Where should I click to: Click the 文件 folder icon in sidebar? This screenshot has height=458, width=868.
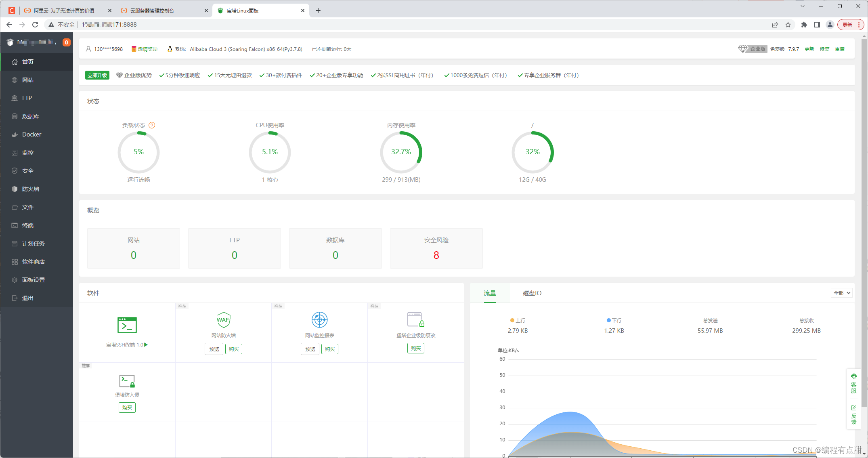pyautogui.click(x=15, y=207)
